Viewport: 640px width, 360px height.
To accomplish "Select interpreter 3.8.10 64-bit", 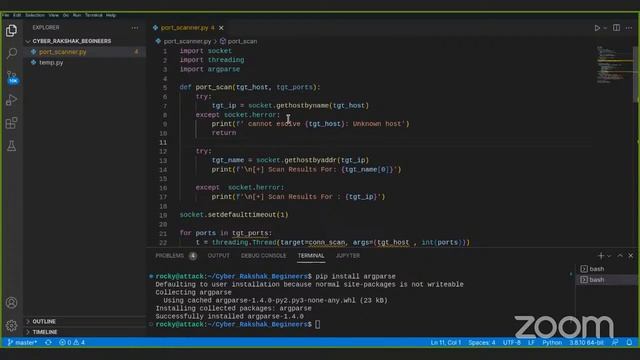I will coord(587,342).
